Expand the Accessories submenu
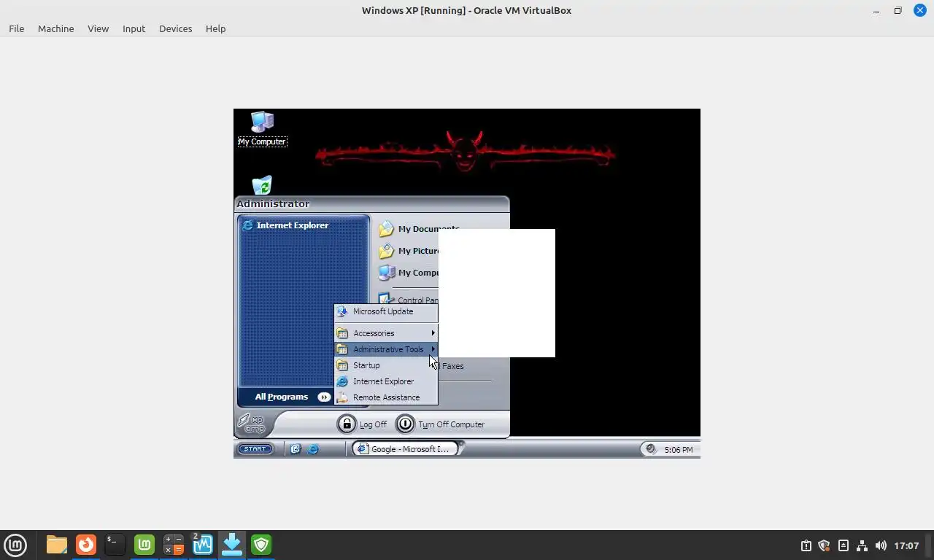 coord(386,333)
